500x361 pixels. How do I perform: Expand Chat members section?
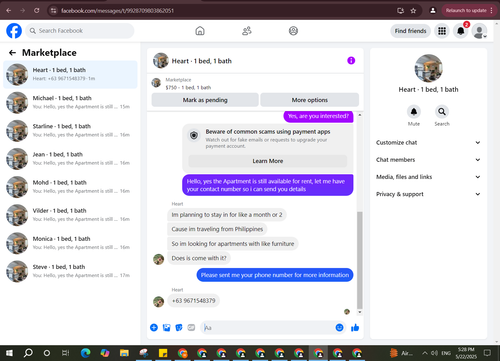pos(428,160)
